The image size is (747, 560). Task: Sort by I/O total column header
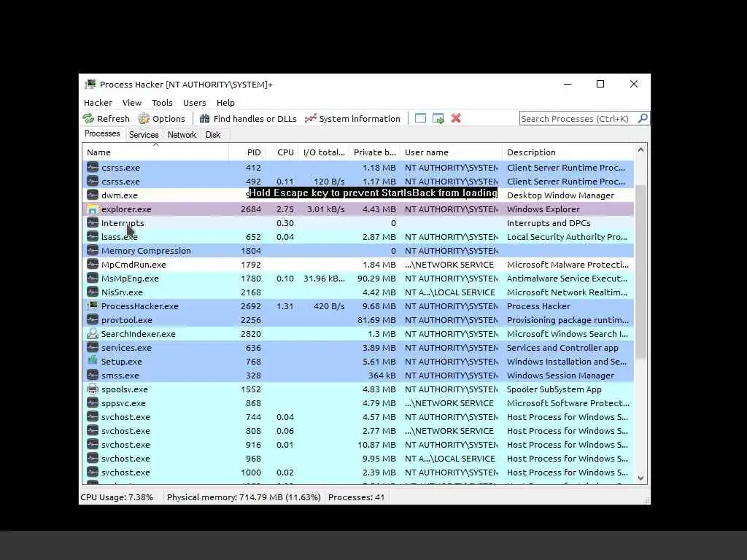[x=324, y=152]
